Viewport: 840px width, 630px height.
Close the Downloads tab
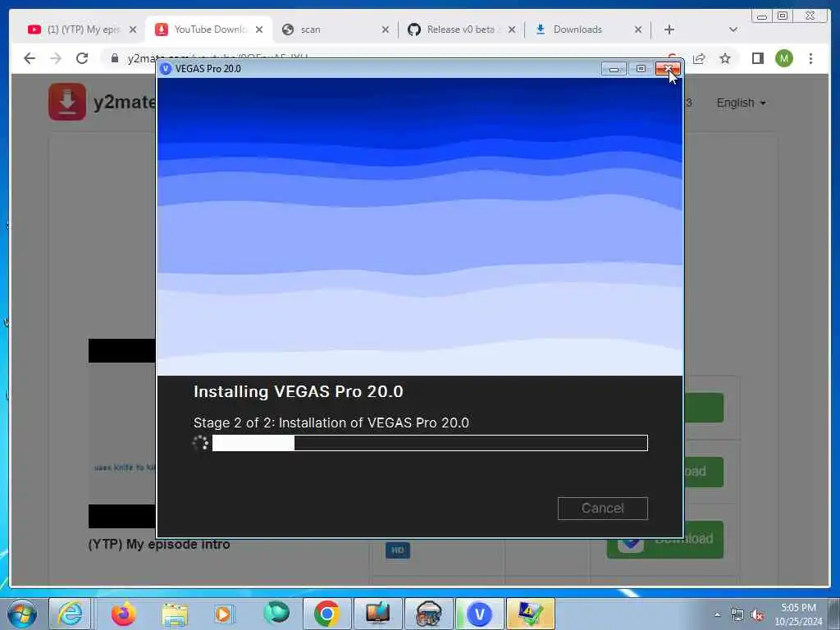(x=637, y=30)
